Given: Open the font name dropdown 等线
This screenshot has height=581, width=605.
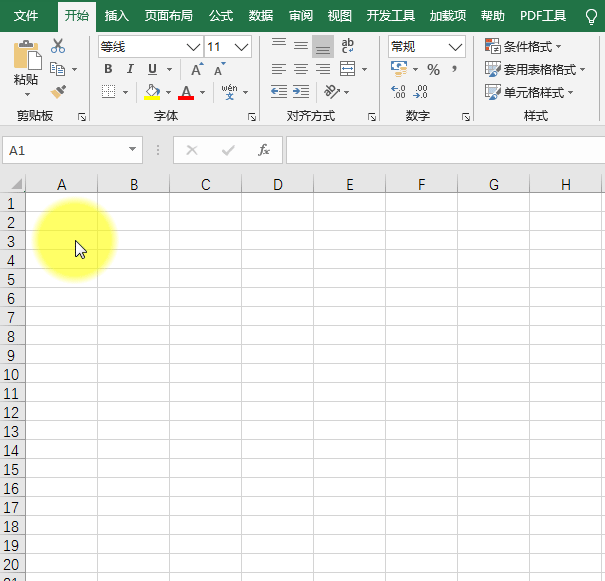Looking at the screenshot, I should pyautogui.click(x=193, y=47).
